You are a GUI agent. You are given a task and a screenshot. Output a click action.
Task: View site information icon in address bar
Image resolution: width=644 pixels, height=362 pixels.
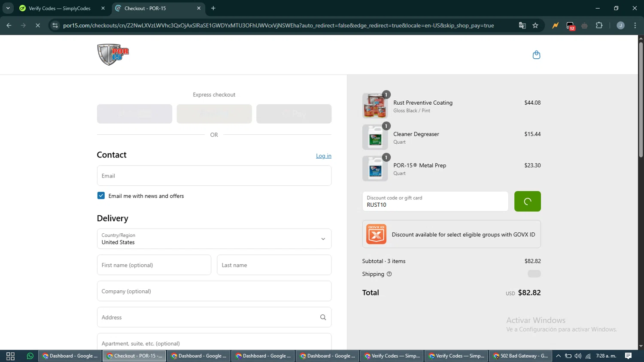(55, 26)
